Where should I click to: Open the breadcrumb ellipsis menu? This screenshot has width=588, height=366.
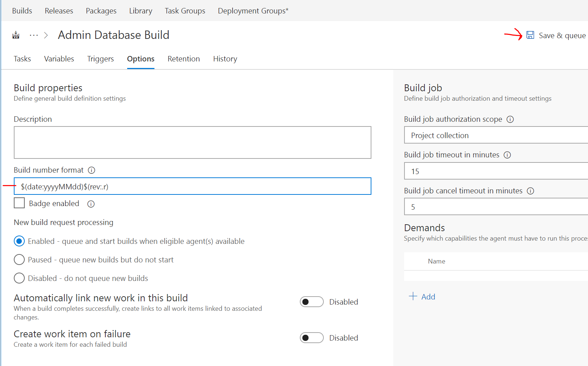[x=34, y=35]
